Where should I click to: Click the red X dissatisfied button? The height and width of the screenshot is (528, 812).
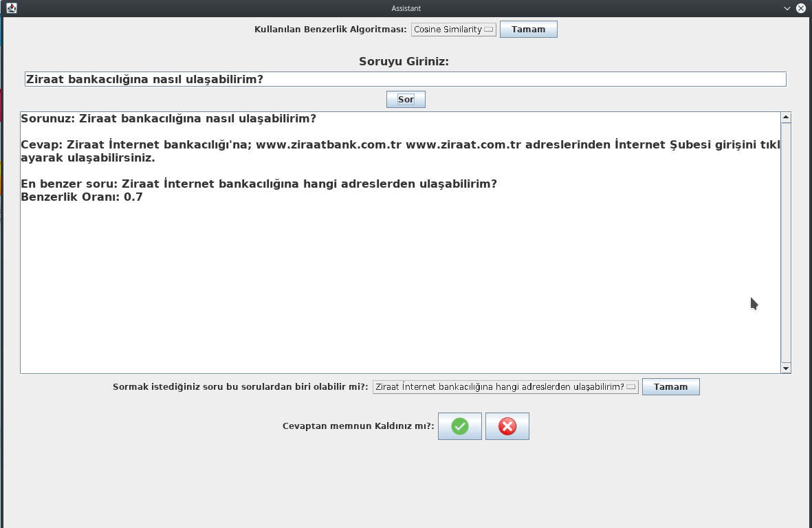point(507,426)
